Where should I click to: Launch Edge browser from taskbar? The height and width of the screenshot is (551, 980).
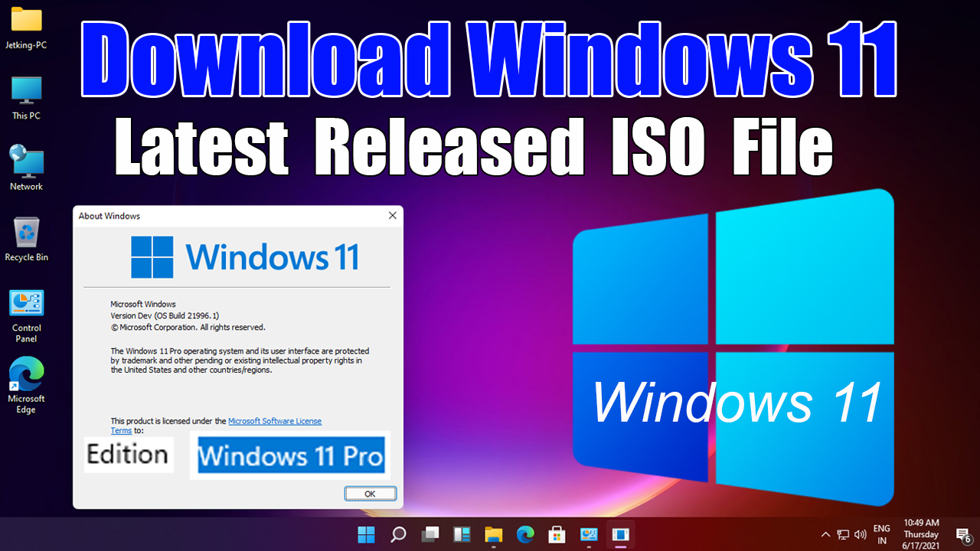pos(524,534)
